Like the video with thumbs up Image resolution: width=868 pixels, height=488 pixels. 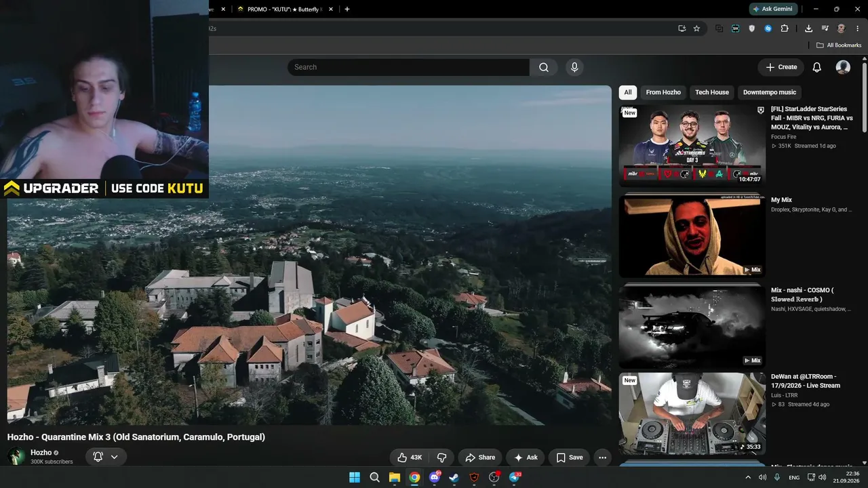[x=410, y=457]
